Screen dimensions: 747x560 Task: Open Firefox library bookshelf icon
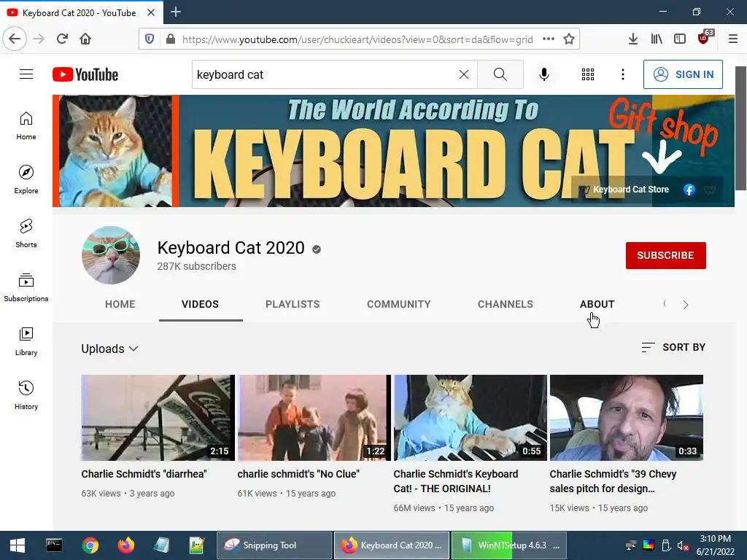pyautogui.click(x=657, y=39)
